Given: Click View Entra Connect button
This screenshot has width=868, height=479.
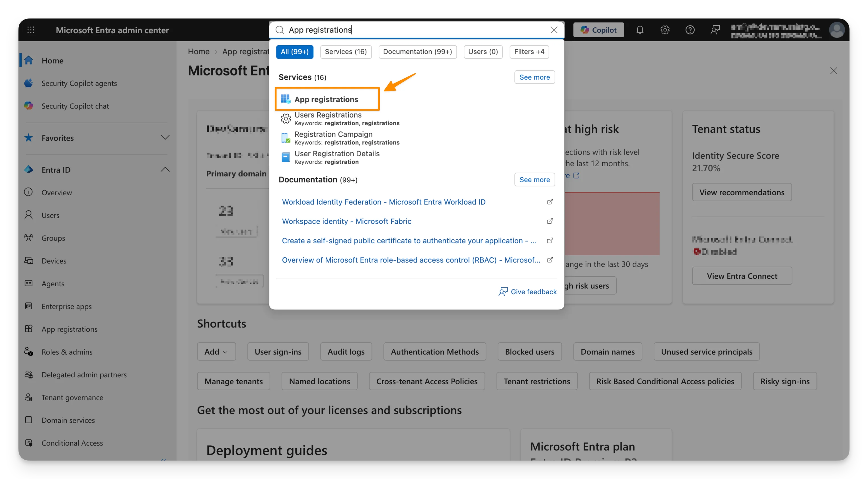Looking at the screenshot, I should click(742, 276).
